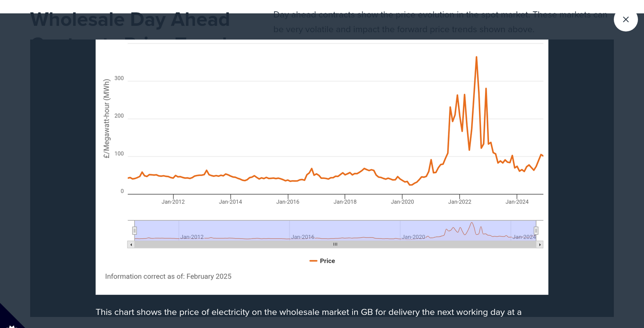Click Jan-2016 label inside the navigator strip
This screenshot has width=644, height=328.
[x=303, y=237]
